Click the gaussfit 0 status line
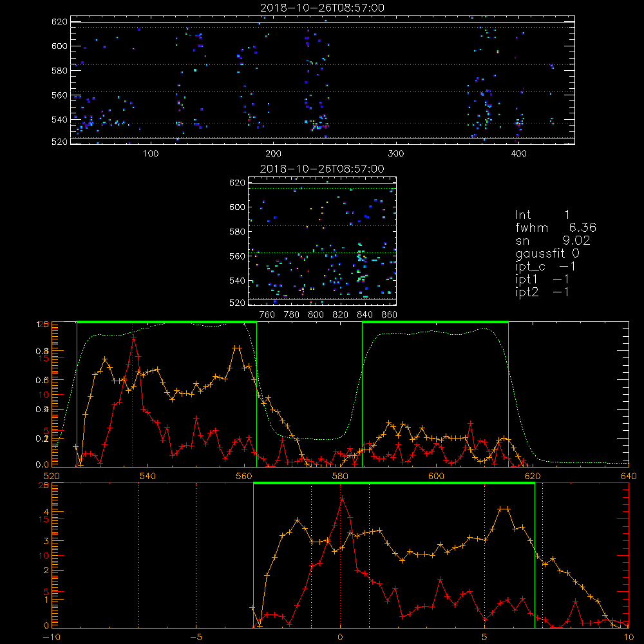Image resolution: width=644 pixels, height=644 pixels. coord(547,253)
